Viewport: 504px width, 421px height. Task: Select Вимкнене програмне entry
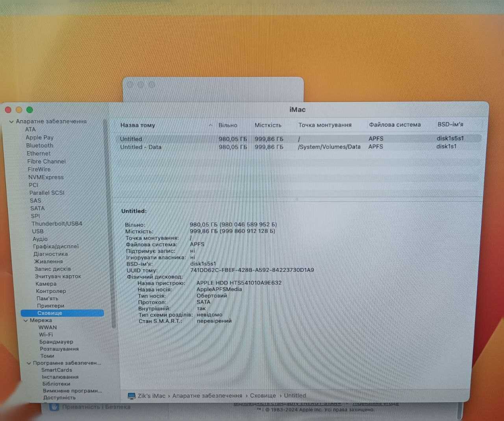pyautogui.click(x=72, y=391)
